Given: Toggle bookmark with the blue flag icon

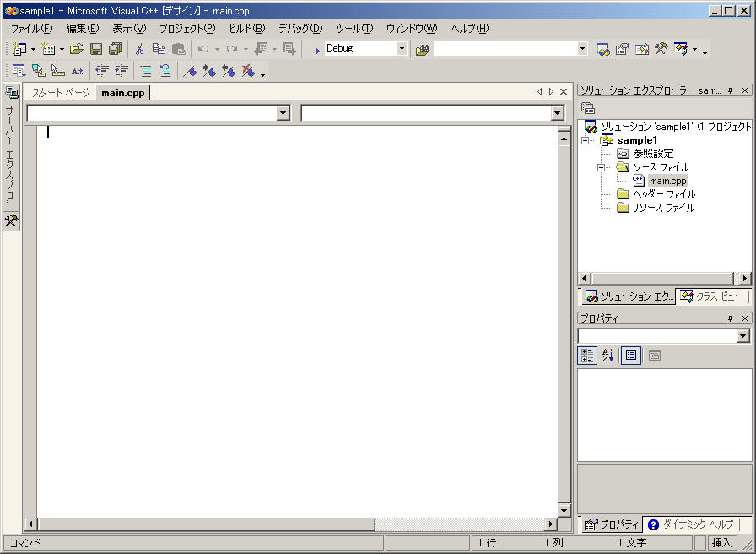Looking at the screenshot, I should (x=190, y=72).
